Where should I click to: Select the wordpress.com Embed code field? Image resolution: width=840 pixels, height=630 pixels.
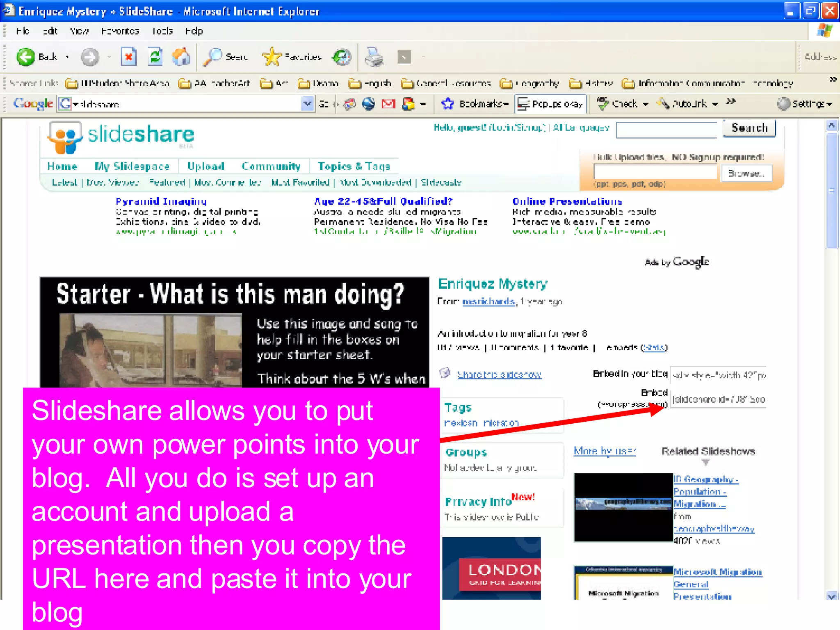click(718, 399)
